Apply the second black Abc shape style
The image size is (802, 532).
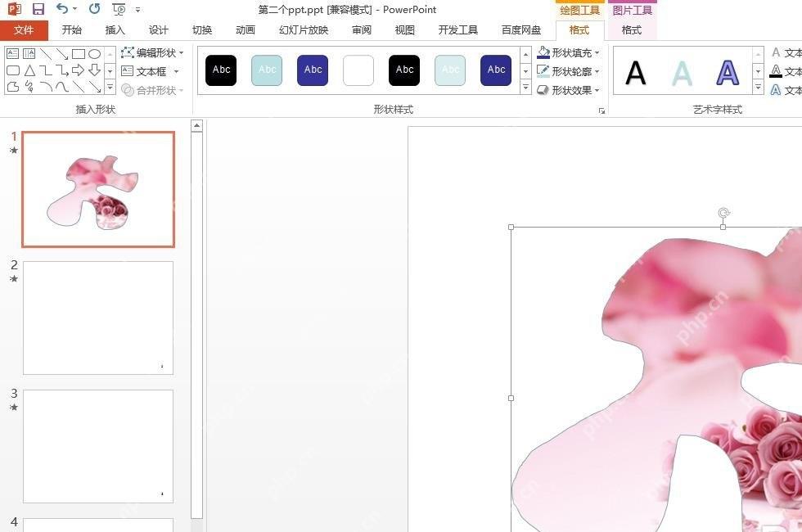click(x=404, y=70)
